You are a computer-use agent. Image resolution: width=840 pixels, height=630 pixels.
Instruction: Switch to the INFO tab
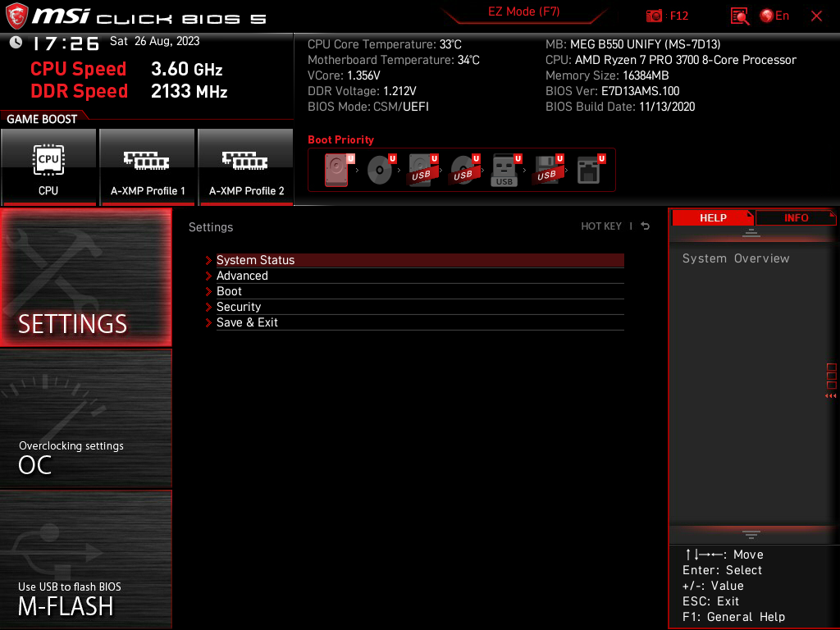(796, 218)
